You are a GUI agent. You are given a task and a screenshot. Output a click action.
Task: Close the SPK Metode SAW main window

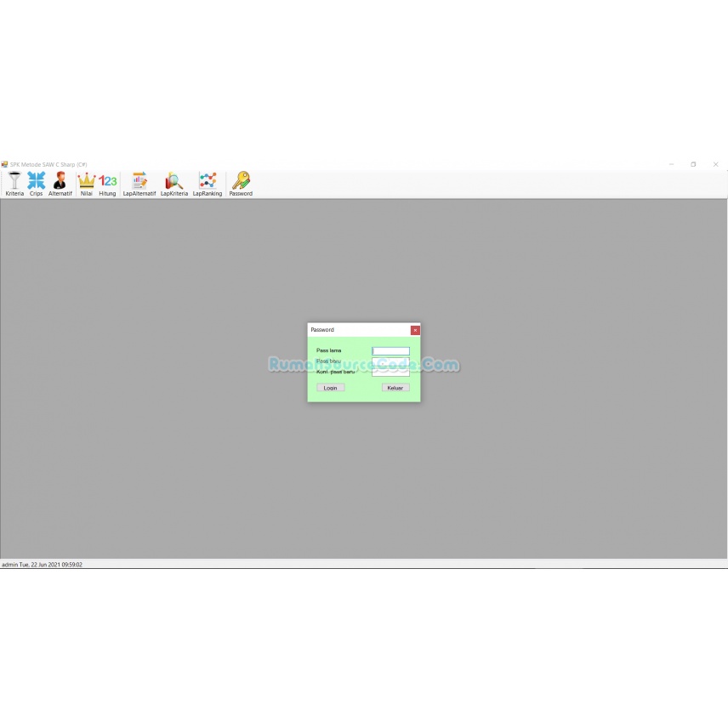(715, 164)
